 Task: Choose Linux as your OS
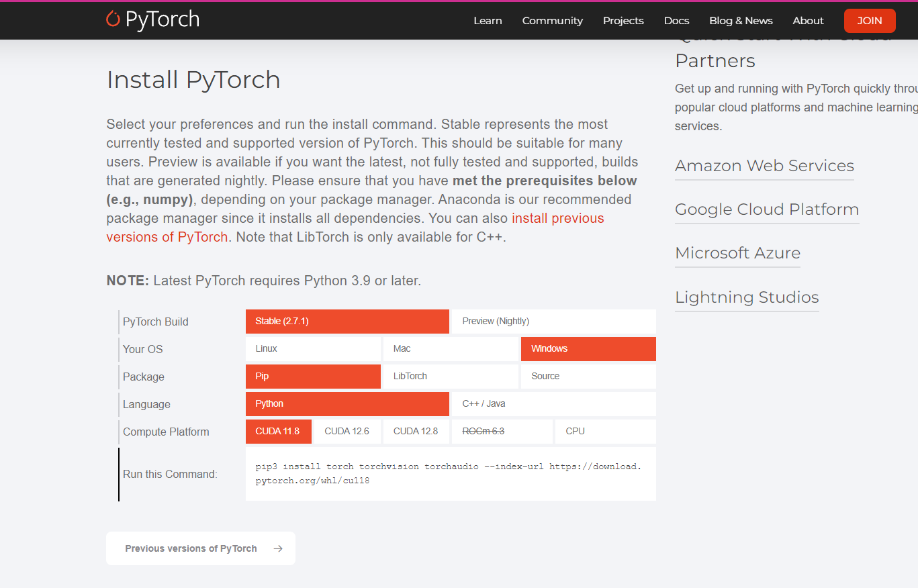(313, 349)
